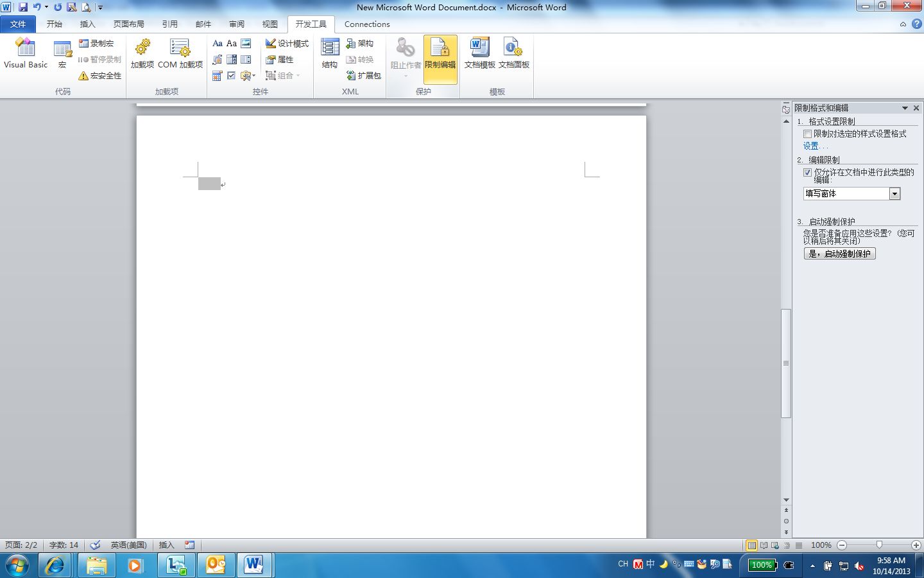The height and width of the screenshot is (578, 924).
Task: Open the XML 结构 pane
Action: point(329,54)
